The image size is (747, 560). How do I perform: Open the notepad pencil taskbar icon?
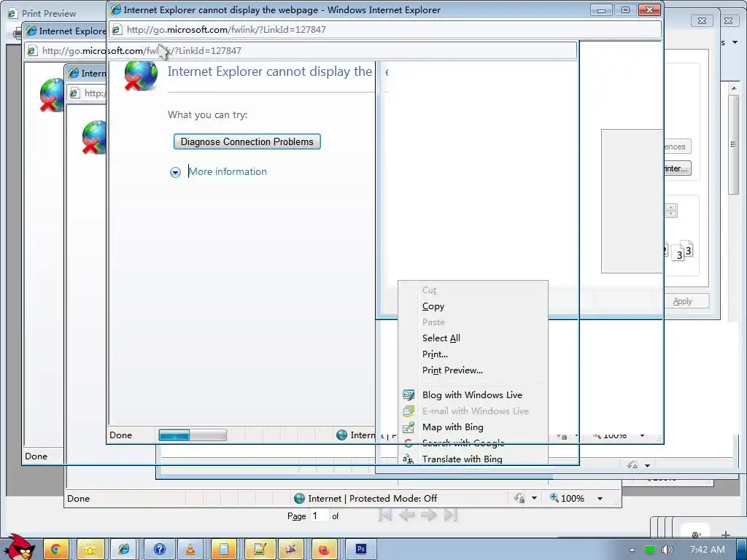point(260,550)
